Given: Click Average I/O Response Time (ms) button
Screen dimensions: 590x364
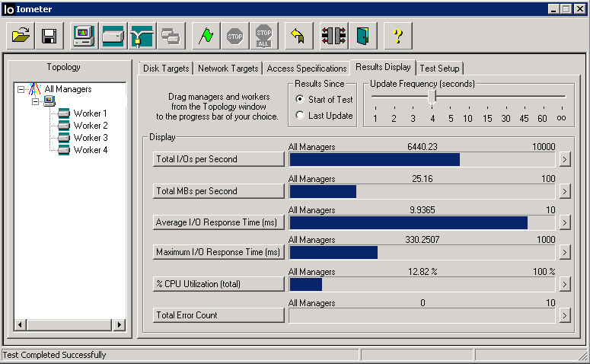Looking at the screenshot, I should 218,222.
